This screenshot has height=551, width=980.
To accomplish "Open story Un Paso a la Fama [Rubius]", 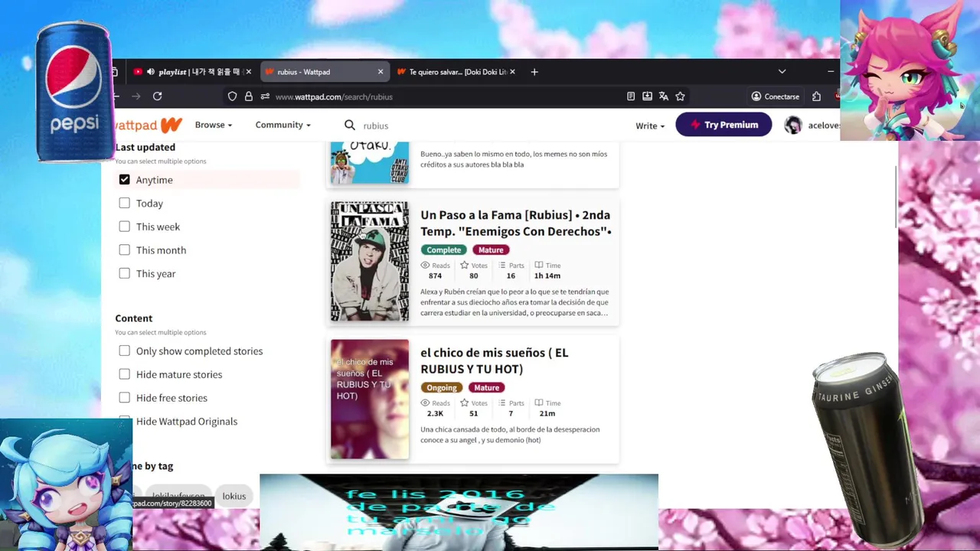I will click(515, 223).
